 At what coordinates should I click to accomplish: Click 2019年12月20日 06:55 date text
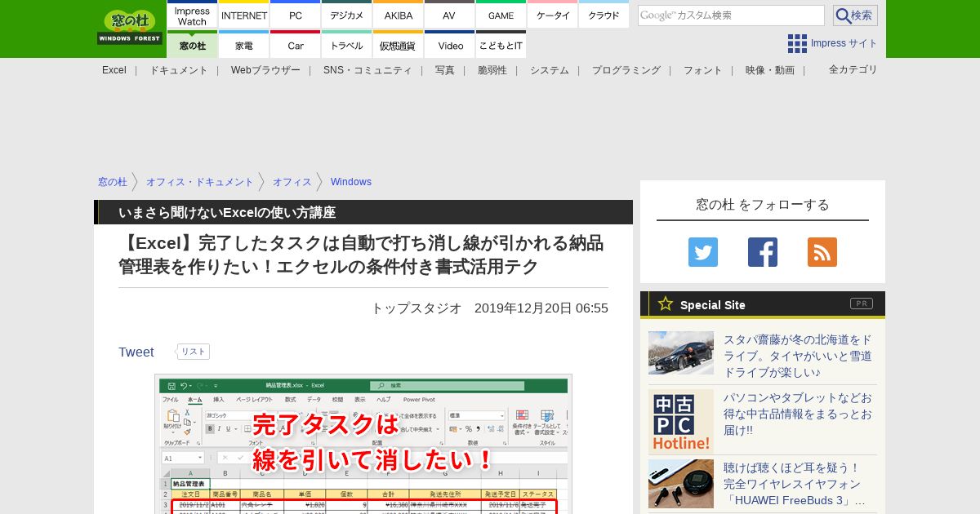click(541, 308)
